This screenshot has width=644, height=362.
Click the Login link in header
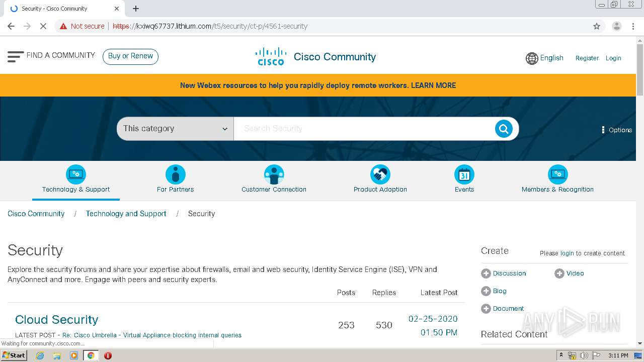(x=613, y=58)
